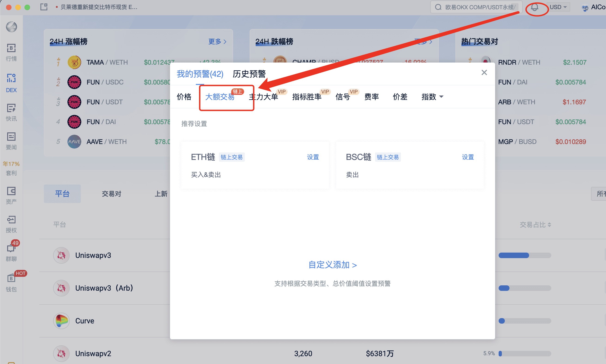Select the 大额交易 alert tab

(x=220, y=97)
